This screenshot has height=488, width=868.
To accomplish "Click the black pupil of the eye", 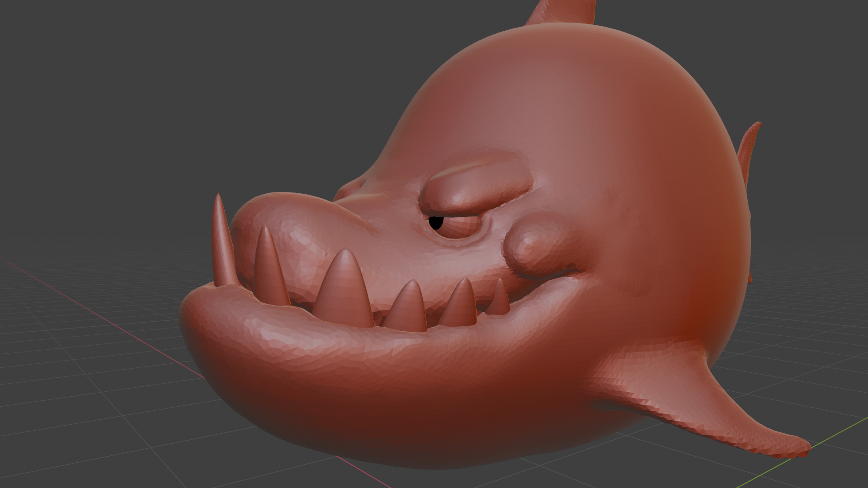I will (x=436, y=222).
